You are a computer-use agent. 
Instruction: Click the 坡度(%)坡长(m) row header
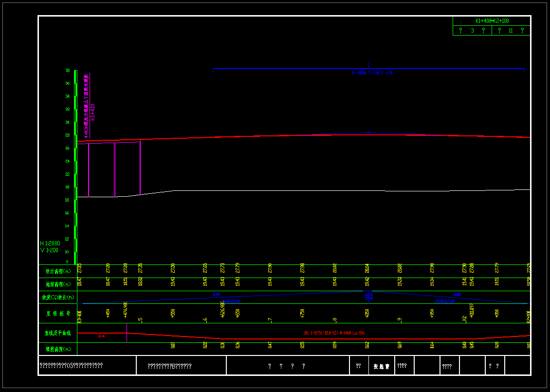coord(57,297)
